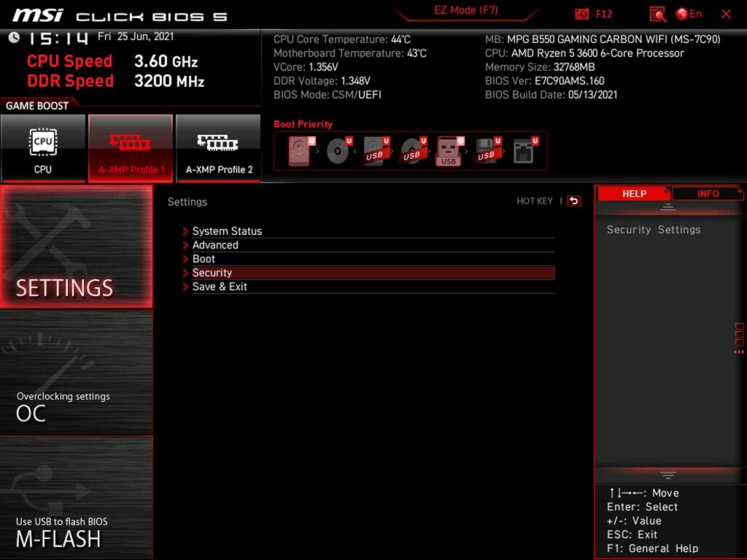Click the DDR Voltage 1.348V reading
Screen dimensions: 747x560
click(x=322, y=81)
